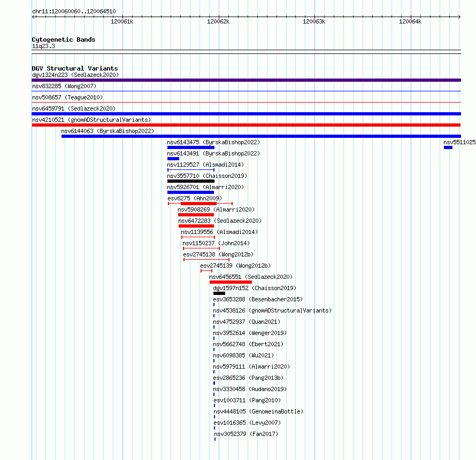Image resolution: width=476 pixels, height=460 pixels.
Task: Click the 120063k ruler tick label
Action: (x=314, y=21)
